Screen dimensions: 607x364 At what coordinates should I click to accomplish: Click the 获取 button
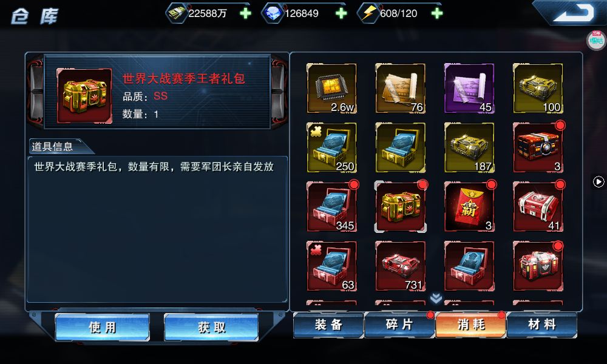coord(211,327)
